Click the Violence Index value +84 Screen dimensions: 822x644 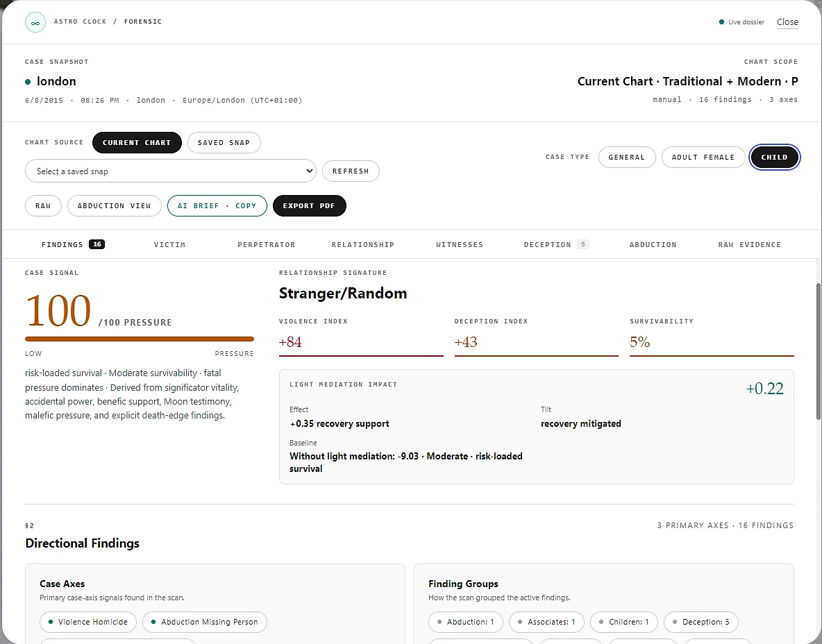(x=290, y=342)
